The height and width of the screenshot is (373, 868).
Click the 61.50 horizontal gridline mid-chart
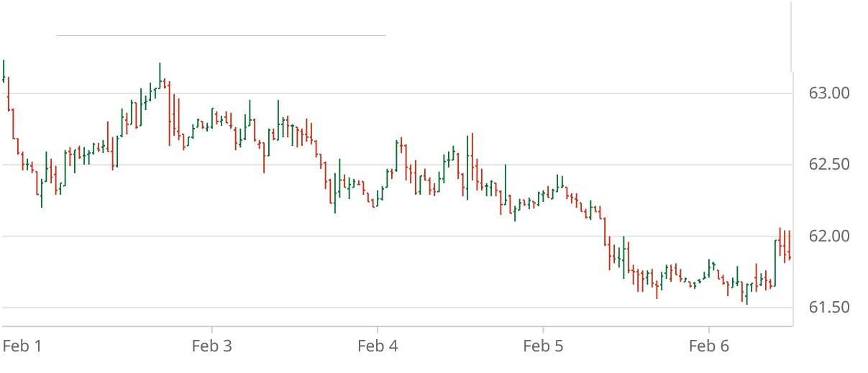coord(396,308)
